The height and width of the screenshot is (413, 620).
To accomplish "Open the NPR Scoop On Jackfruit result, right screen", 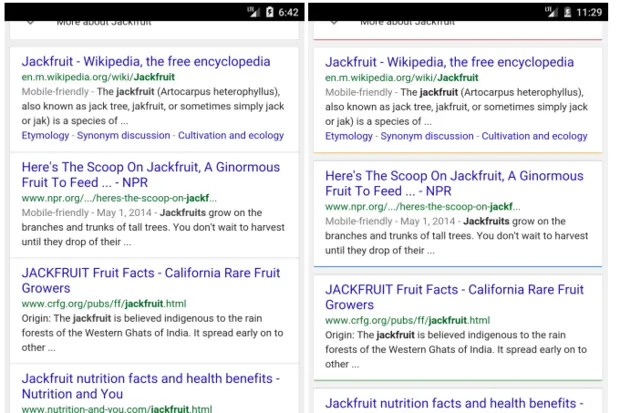I will coord(454,184).
